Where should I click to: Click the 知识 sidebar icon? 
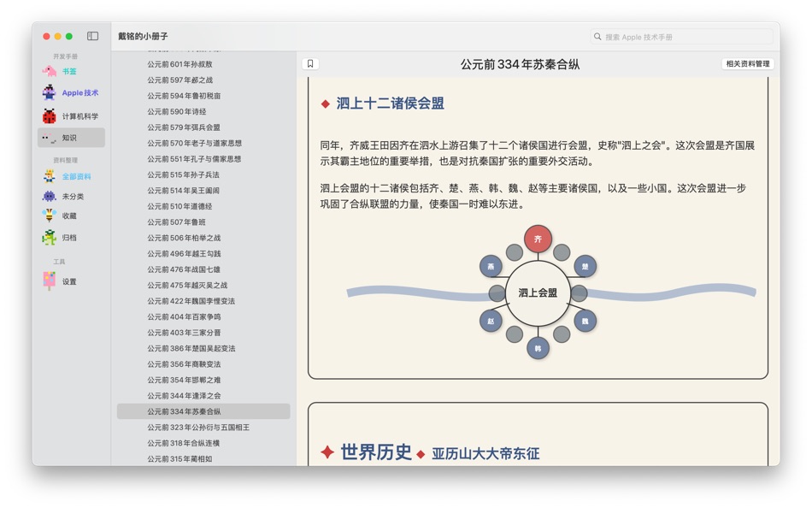coord(49,136)
